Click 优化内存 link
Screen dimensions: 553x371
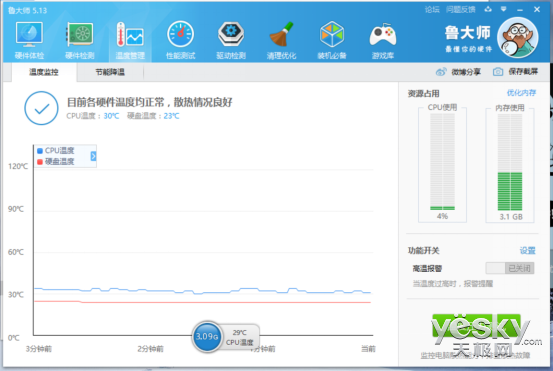coord(521,93)
